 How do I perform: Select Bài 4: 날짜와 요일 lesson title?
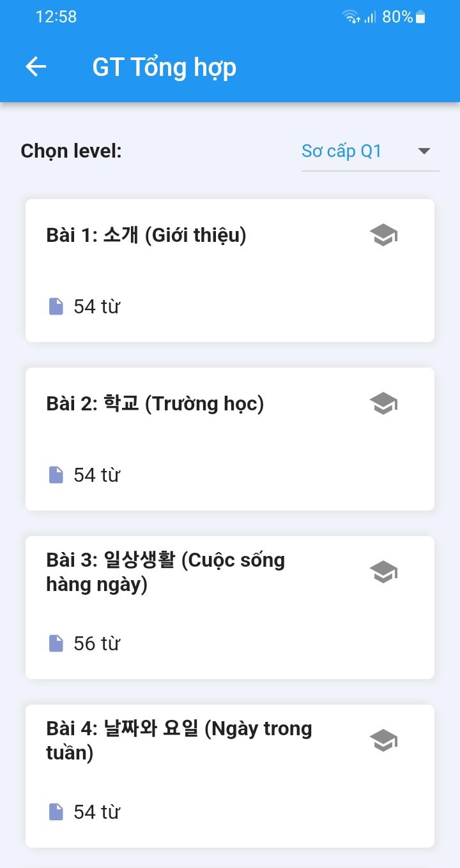(x=179, y=740)
